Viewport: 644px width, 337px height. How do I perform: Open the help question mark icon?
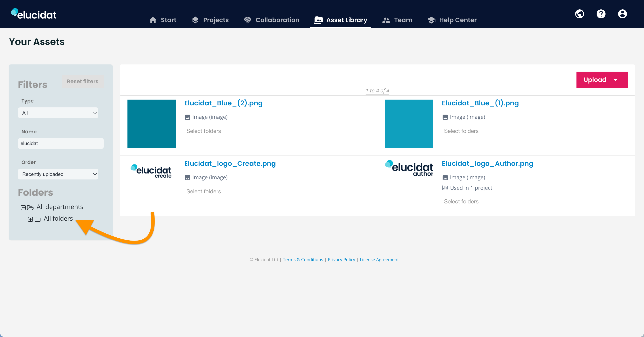(601, 14)
